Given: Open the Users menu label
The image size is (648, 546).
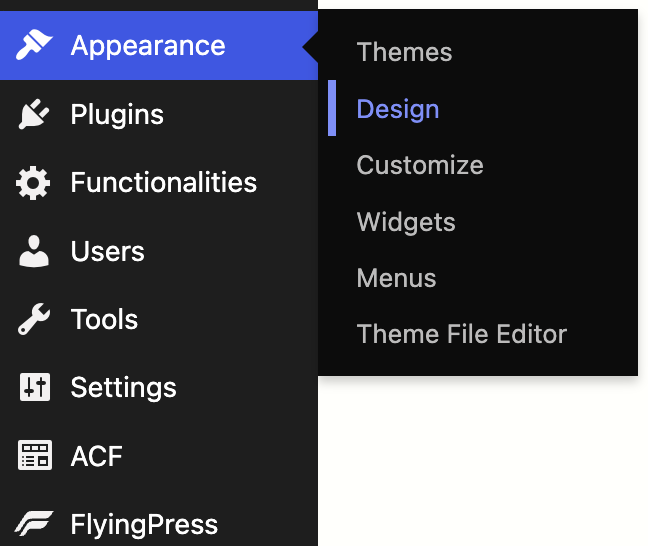Looking at the screenshot, I should tap(108, 251).
